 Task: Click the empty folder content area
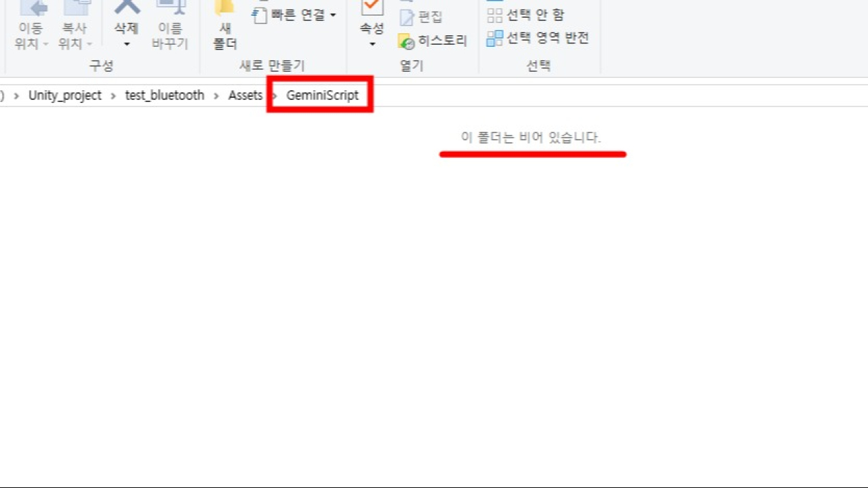(x=434, y=305)
